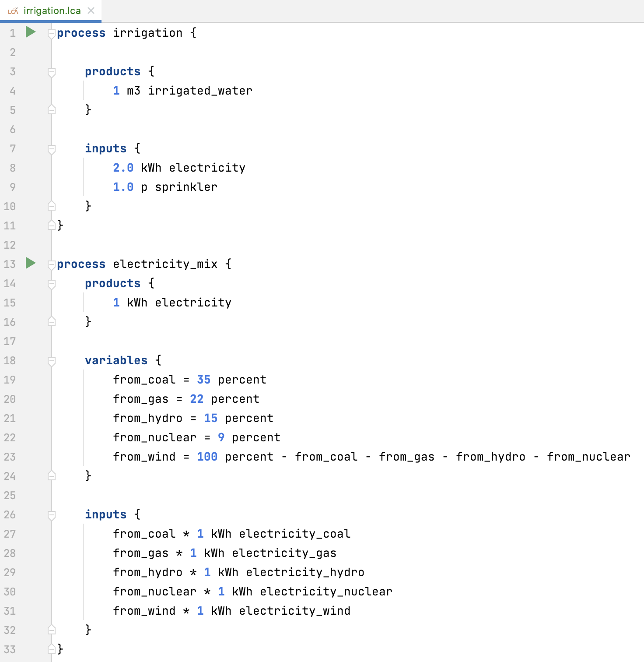
Task: Click the from_wind variable definition on line 23
Action: (144, 457)
